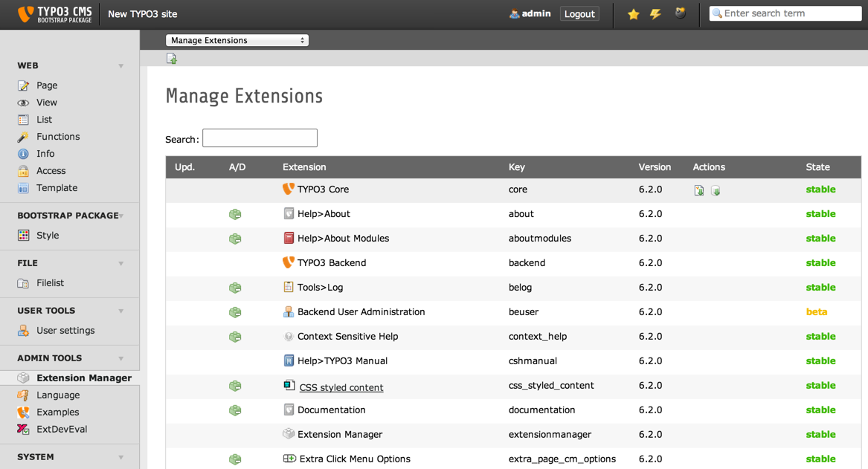Image resolution: width=868 pixels, height=469 pixels.
Task: Open the bookmarks star icon in top toolbar
Action: 633,13
